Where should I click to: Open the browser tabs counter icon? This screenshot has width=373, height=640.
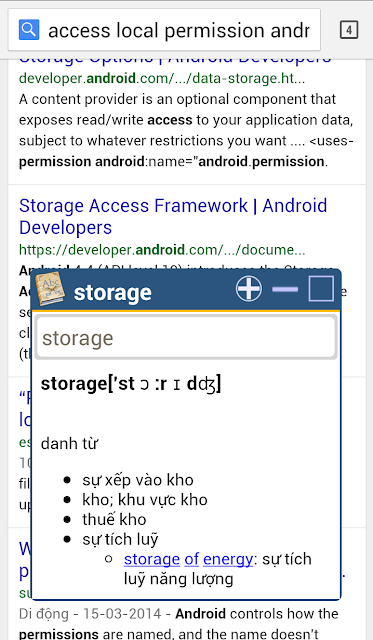(x=349, y=30)
